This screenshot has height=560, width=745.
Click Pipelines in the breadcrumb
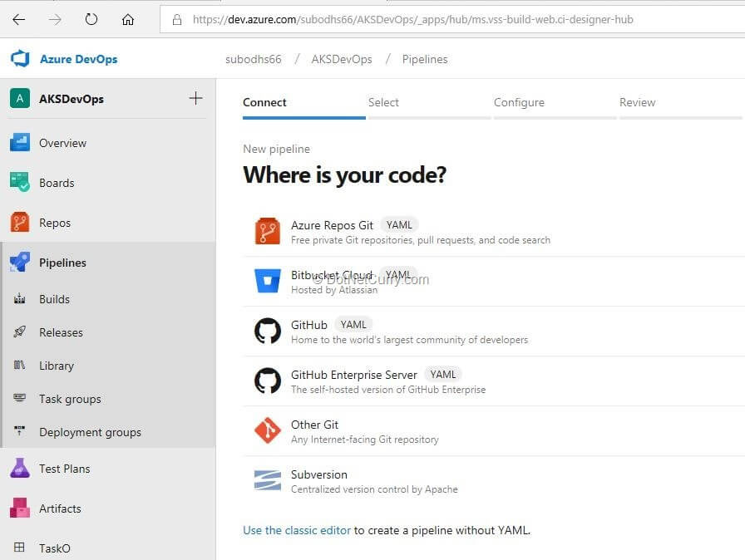[425, 59]
